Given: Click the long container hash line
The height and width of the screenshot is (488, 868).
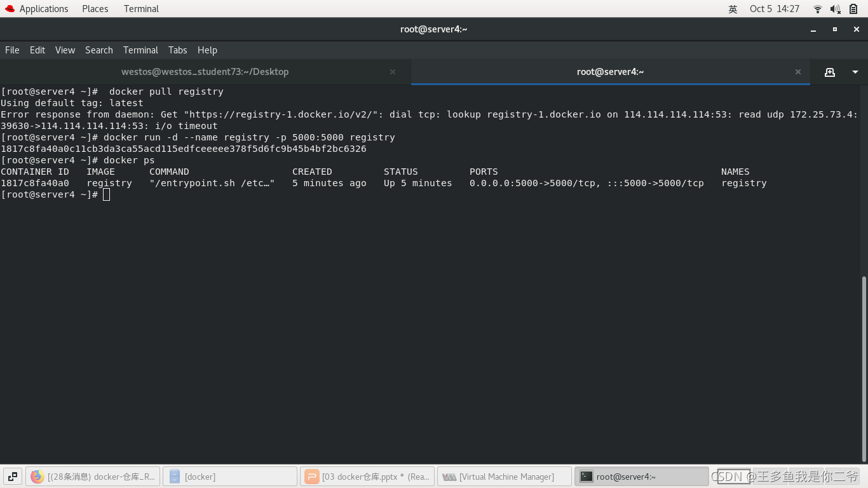Looking at the screenshot, I should (184, 149).
